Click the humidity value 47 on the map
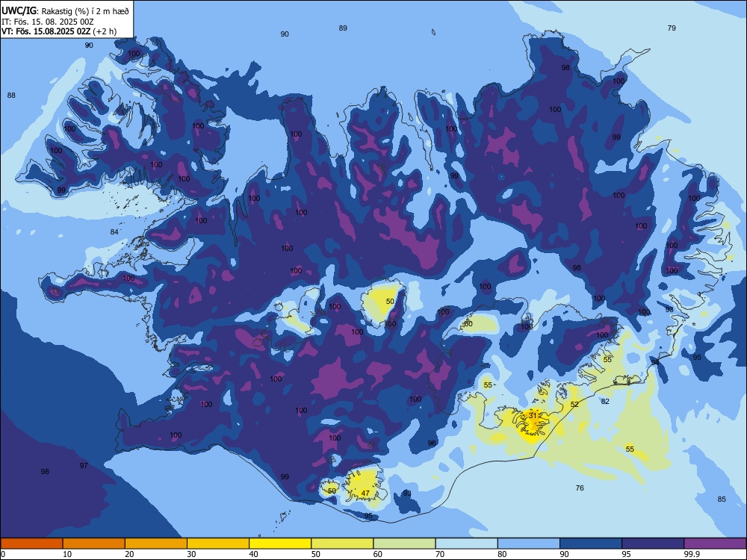This screenshot has height=560, width=747. [x=365, y=493]
